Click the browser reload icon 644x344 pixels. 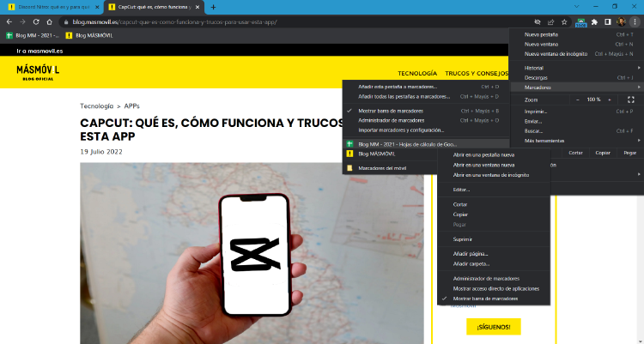click(x=36, y=21)
